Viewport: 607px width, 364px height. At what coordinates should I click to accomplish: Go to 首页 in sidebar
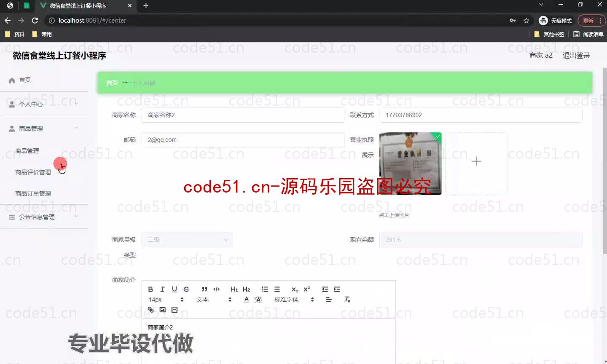pos(44,80)
